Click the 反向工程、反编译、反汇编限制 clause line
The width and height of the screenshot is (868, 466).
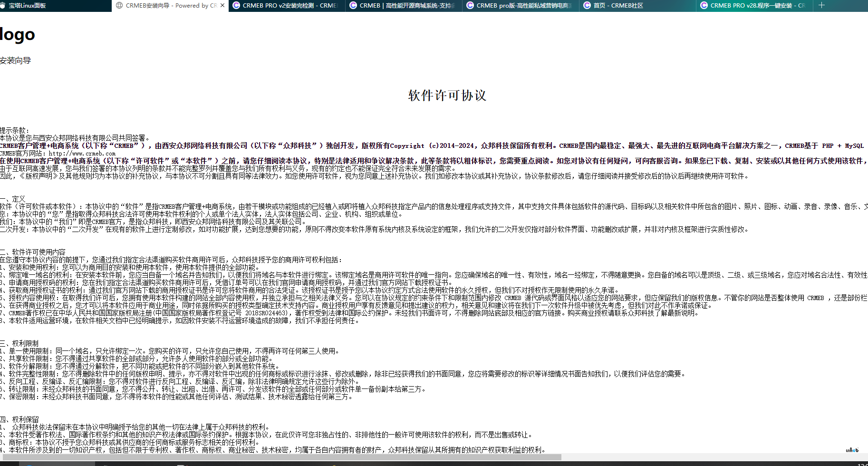coord(180,381)
